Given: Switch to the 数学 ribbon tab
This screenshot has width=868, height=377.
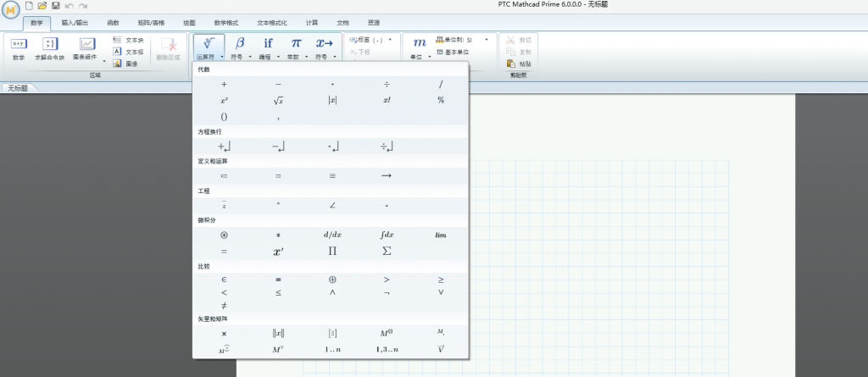Looking at the screenshot, I should click(x=36, y=23).
